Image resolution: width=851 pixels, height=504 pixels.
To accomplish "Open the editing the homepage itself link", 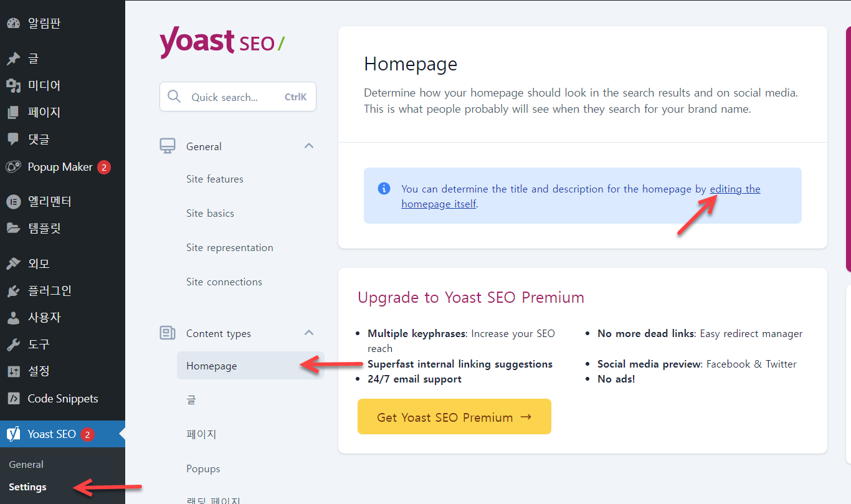I will 735,189.
